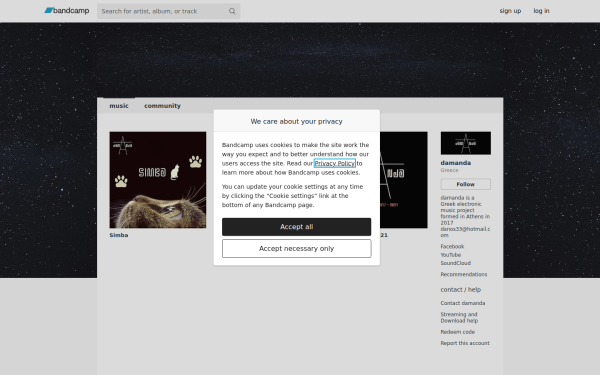Open Streaming and Download help
Viewport: 600px width, 375px height.
point(459,318)
